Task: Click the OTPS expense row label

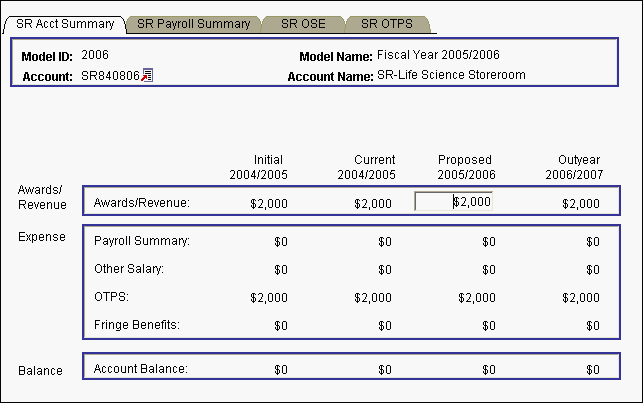Action: click(x=110, y=297)
